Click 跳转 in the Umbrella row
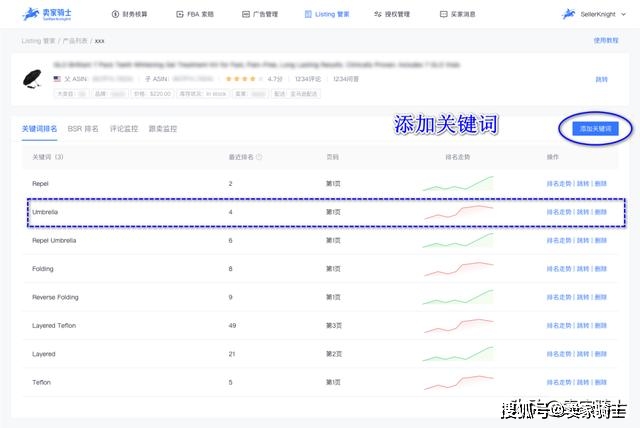The width and height of the screenshot is (640, 428). (583, 212)
